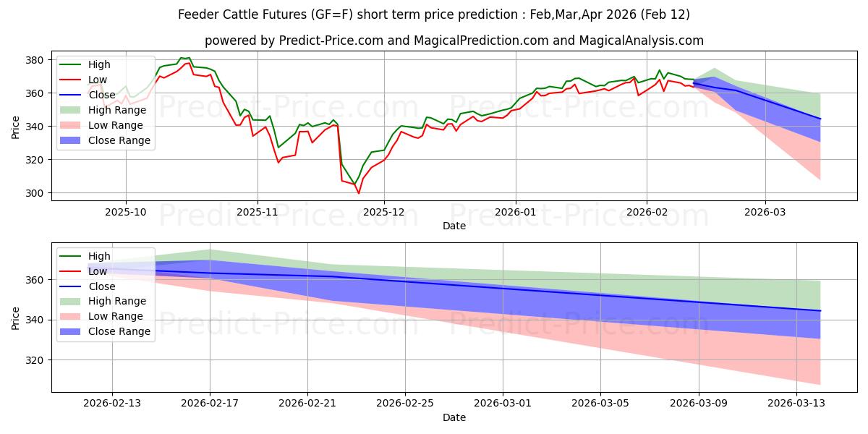Click the Date axis label under the top chart
Screen dimensions: 868x434
454,226
